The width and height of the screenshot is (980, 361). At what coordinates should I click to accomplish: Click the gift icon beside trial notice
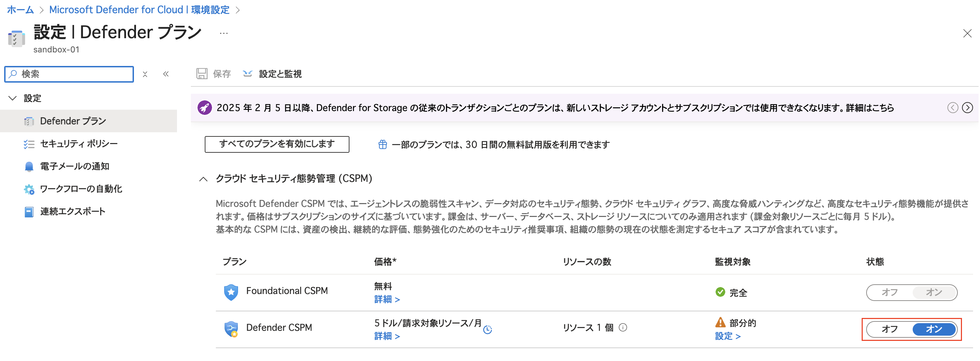(382, 144)
